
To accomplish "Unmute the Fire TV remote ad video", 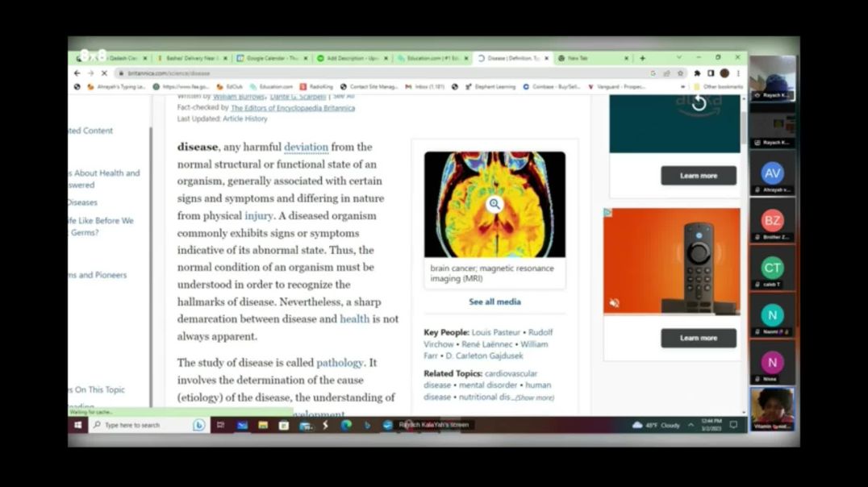I will (x=615, y=302).
